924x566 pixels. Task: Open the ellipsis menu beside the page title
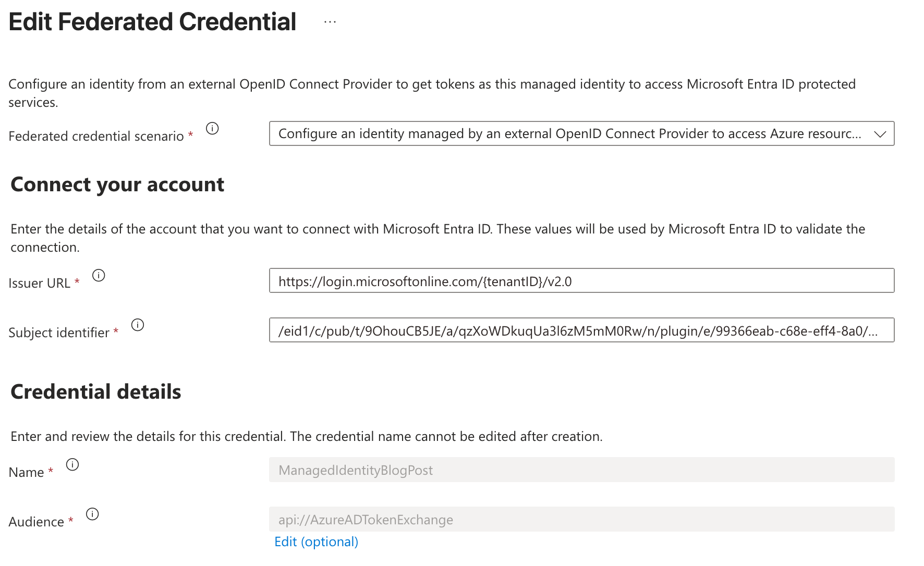pos(330,22)
